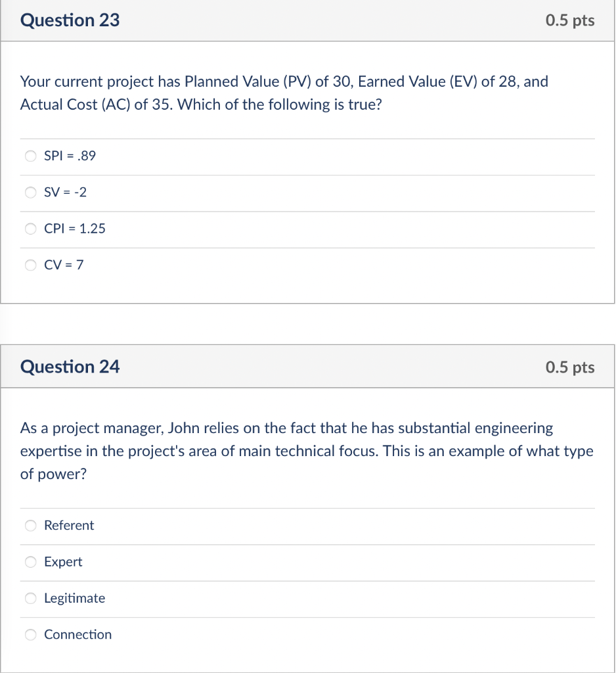The width and height of the screenshot is (616, 673).
Task: Click the Question 24 header
Action: [70, 366]
